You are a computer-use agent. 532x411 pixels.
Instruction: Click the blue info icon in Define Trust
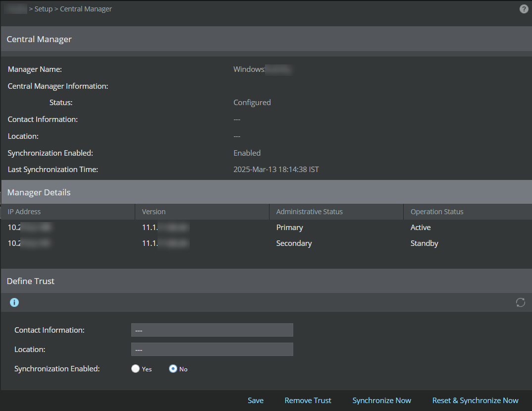(x=14, y=302)
